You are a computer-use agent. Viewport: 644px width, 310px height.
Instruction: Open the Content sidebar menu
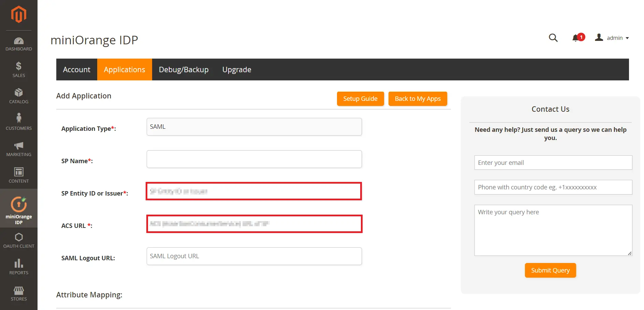coord(19,175)
